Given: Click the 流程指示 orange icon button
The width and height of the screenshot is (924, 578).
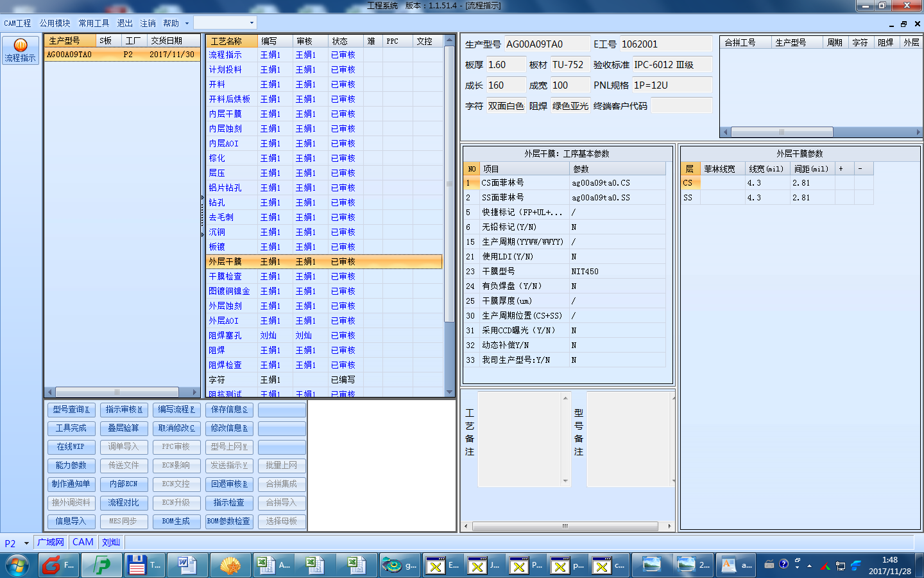Looking at the screenshot, I should point(20,50).
